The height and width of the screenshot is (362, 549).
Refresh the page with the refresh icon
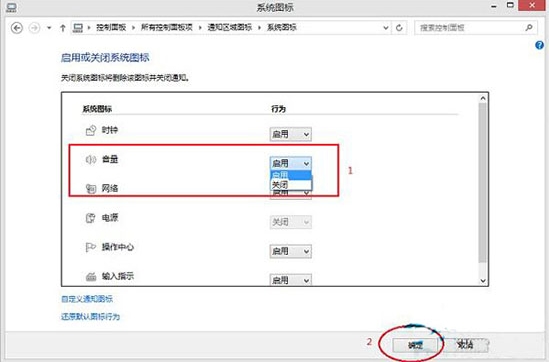click(399, 28)
